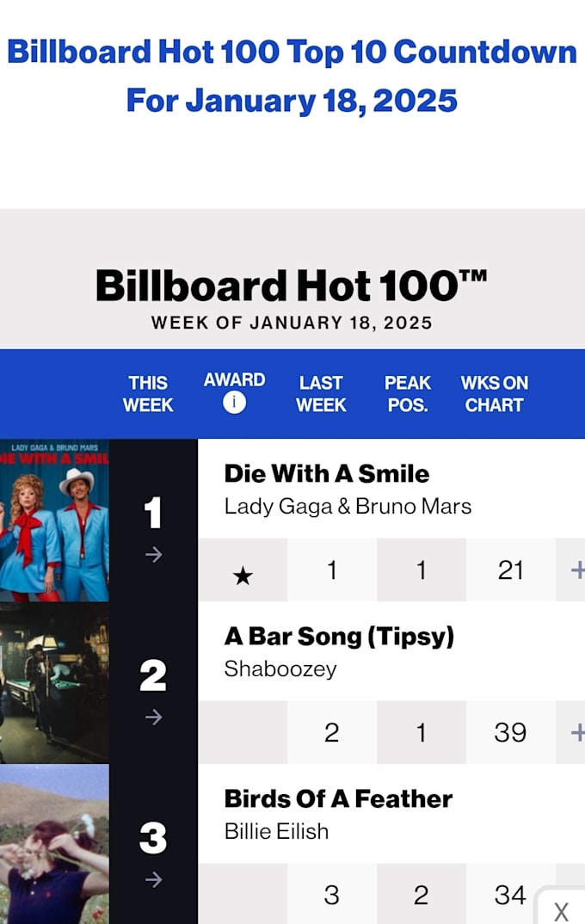Click the arrow icon under rank 3
The height and width of the screenshot is (924, 585).
click(153, 880)
